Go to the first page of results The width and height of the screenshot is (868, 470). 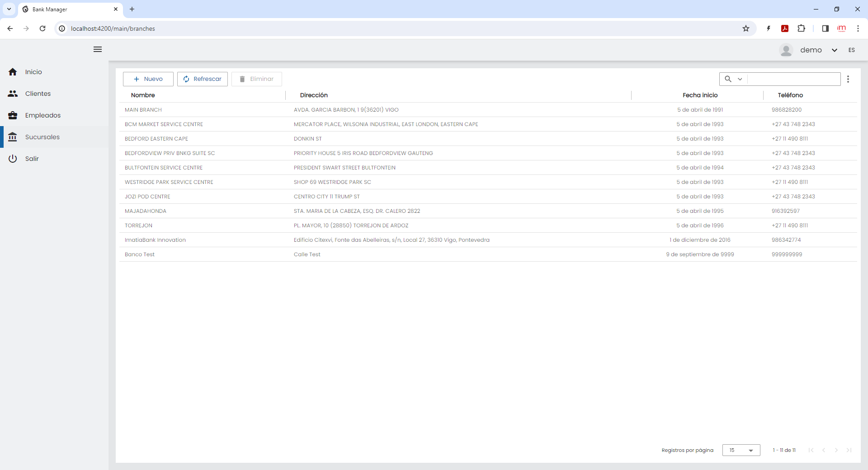[x=811, y=450]
